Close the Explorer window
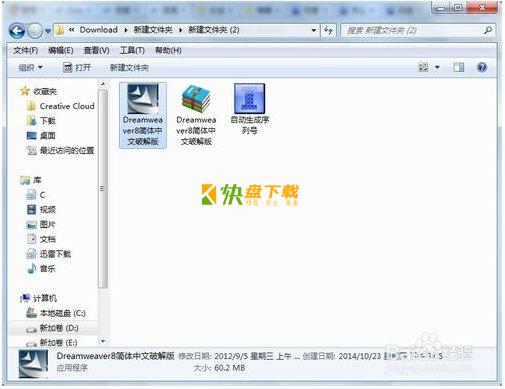Screen dimensions: 505x389 [482, 7]
